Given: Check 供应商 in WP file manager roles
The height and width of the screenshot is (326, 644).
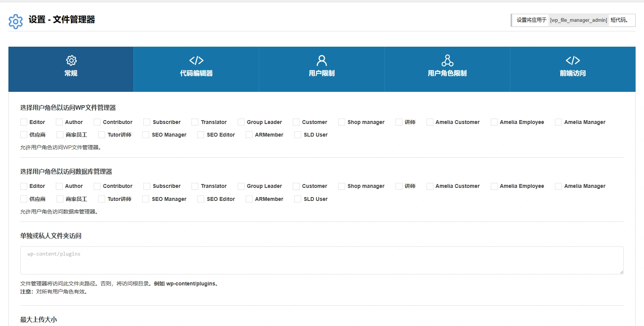Looking at the screenshot, I should pyautogui.click(x=24, y=135).
